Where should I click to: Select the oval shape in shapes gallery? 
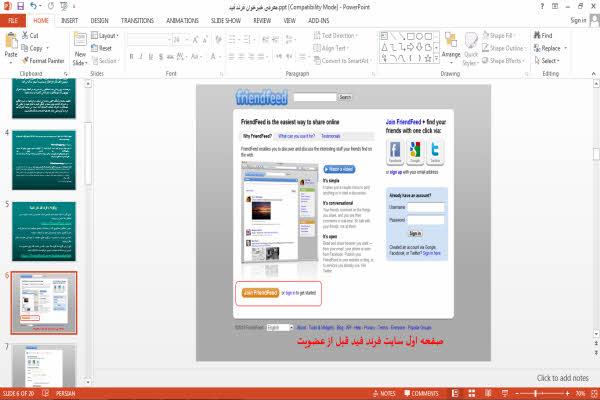[x=420, y=36]
